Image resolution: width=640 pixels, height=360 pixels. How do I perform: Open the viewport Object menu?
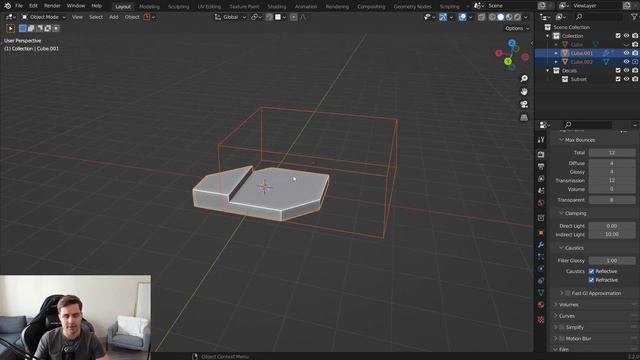pyautogui.click(x=132, y=17)
